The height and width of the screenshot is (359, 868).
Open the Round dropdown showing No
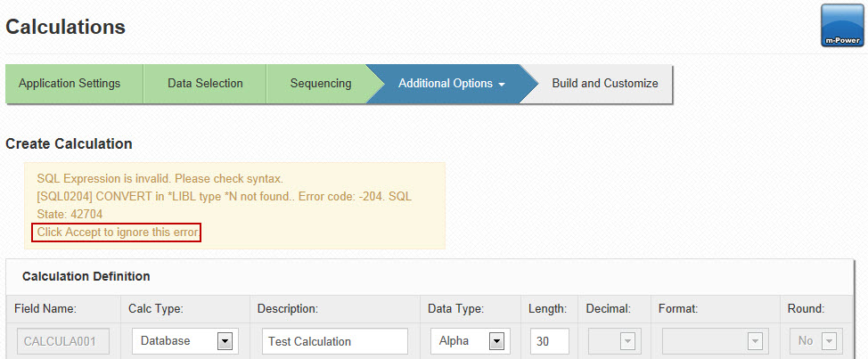coord(816,341)
